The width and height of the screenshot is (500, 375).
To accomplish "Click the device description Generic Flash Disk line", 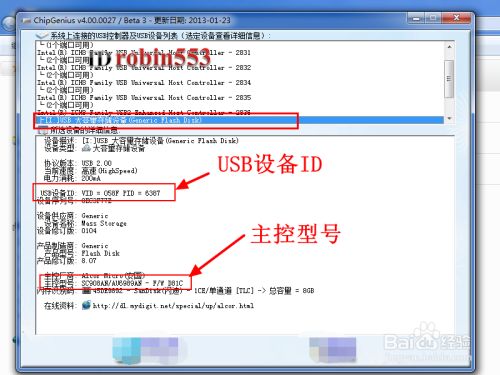I will 160,141.
